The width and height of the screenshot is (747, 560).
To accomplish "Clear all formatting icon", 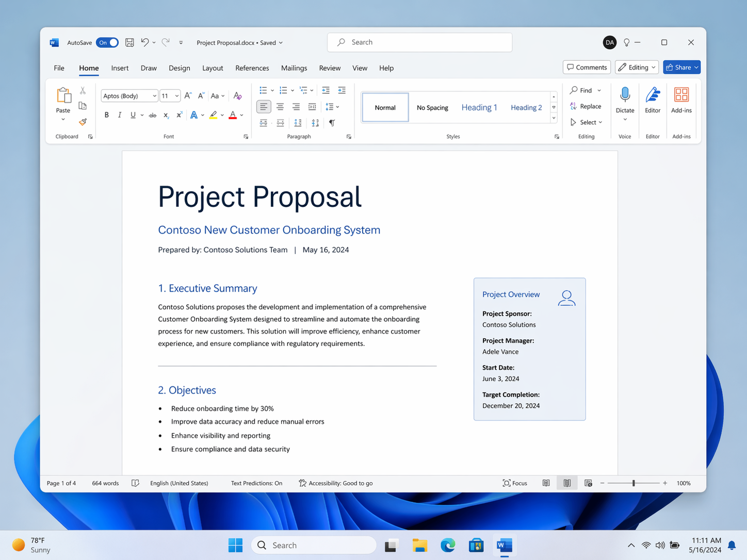I will [x=237, y=96].
